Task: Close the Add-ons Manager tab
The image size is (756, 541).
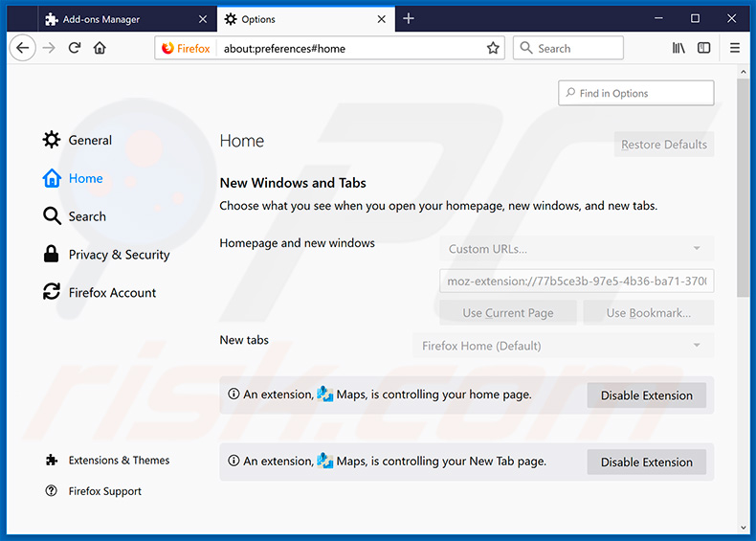Action: pos(203,19)
